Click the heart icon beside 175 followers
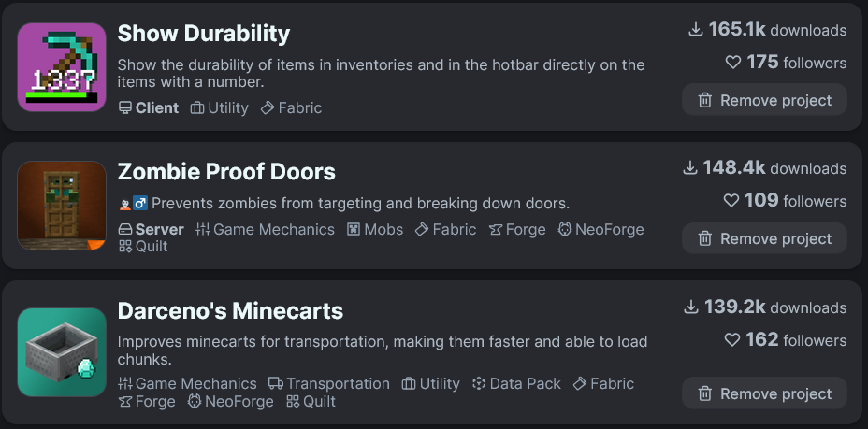The width and height of the screenshot is (868, 429). pyautogui.click(x=733, y=63)
